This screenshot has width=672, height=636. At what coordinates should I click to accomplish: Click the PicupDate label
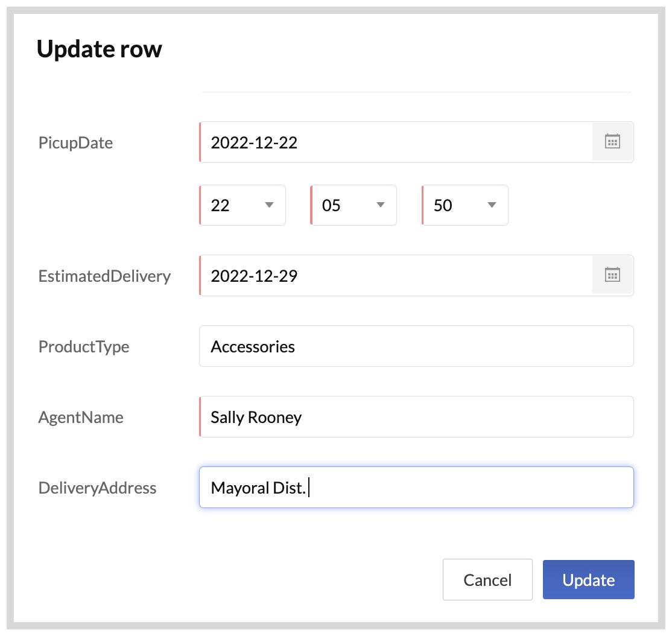75,142
